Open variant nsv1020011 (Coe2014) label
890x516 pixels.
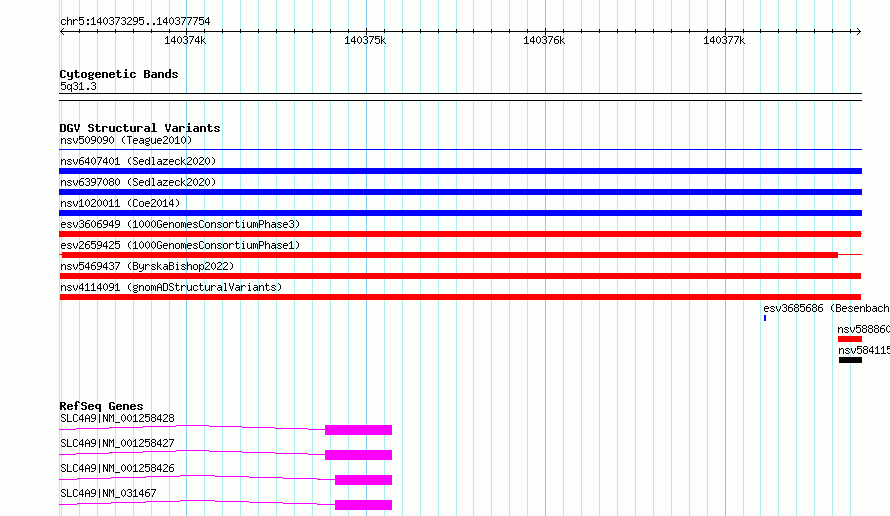[x=120, y=203]
